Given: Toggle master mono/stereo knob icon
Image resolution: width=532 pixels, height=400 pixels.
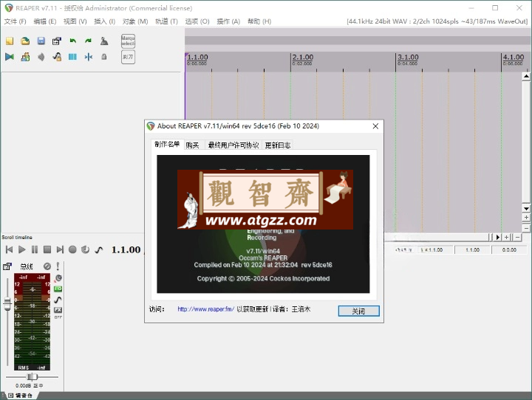Looking at the screenshot, I should point(58,278).
